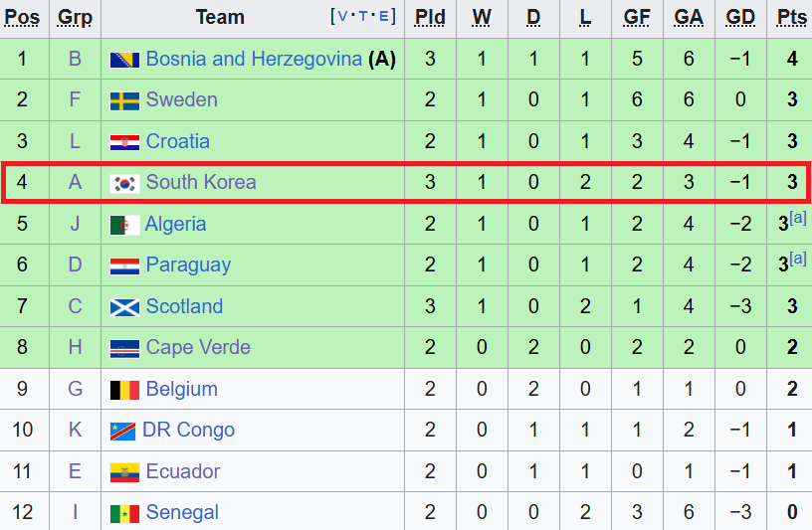Click the South Korea flag icon

tap(124, 184)
